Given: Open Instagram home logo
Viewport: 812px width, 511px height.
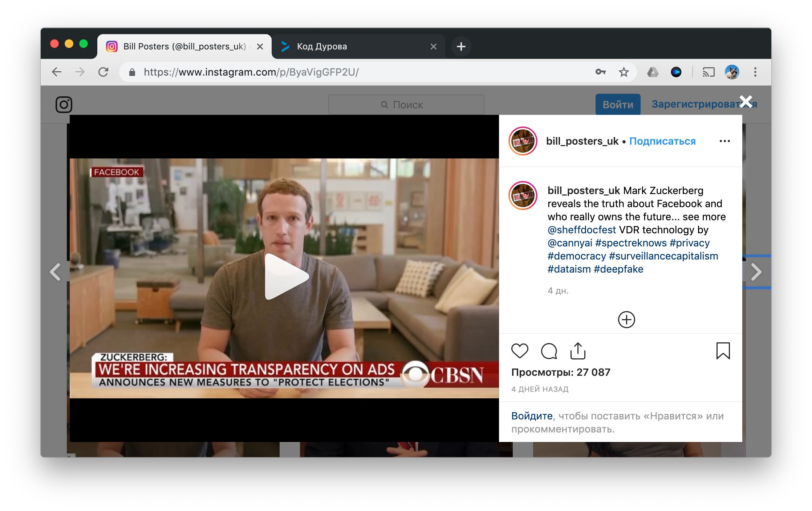Looking at the screenshot, I should [64, 105].
